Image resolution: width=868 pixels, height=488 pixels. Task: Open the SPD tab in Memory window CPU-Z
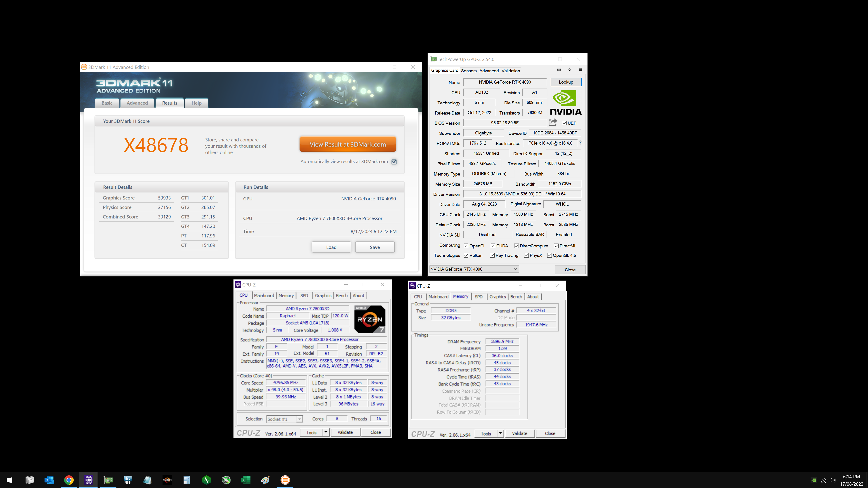point(479,297)
